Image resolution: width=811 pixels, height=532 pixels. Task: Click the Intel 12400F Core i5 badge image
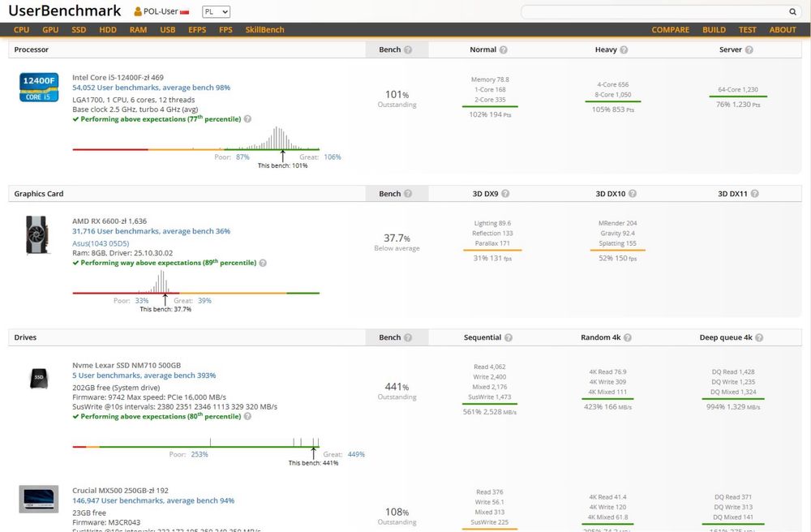coord(39,87)
